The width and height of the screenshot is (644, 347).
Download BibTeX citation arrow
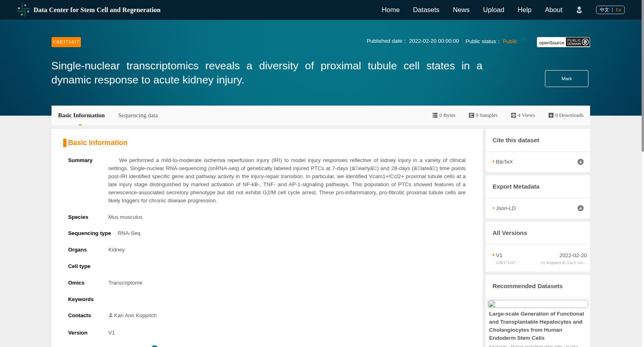pos(580,162)
